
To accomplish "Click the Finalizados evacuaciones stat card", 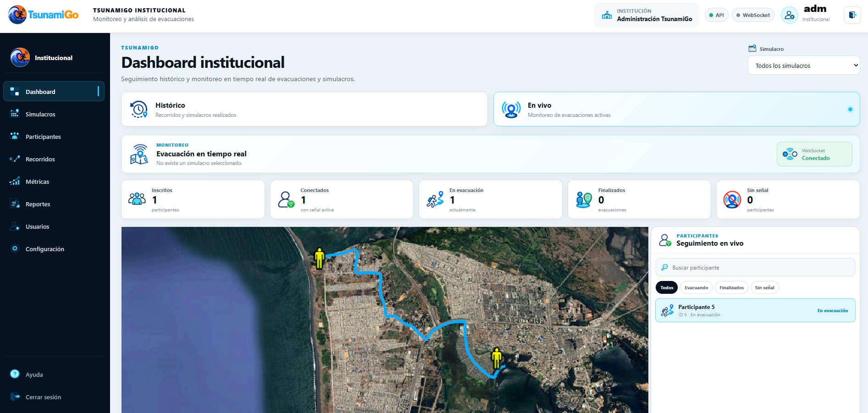I will (639, 199).
